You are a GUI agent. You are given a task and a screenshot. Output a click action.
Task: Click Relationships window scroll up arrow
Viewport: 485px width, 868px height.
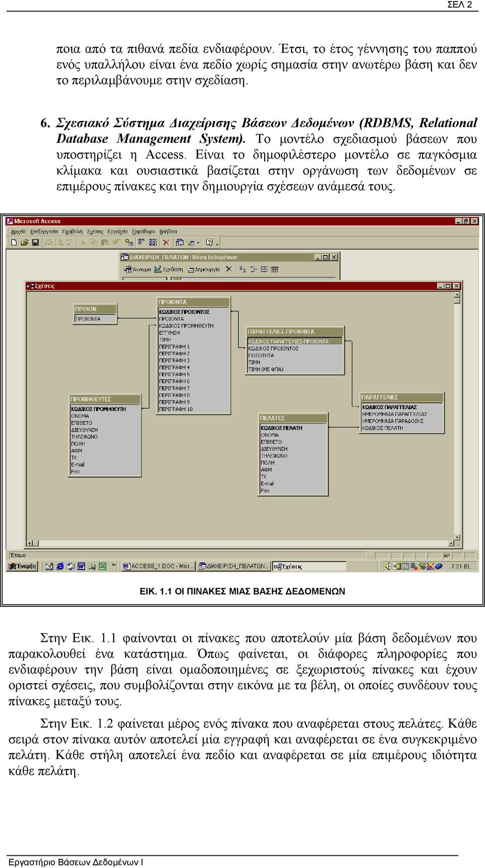pos(457,295)
